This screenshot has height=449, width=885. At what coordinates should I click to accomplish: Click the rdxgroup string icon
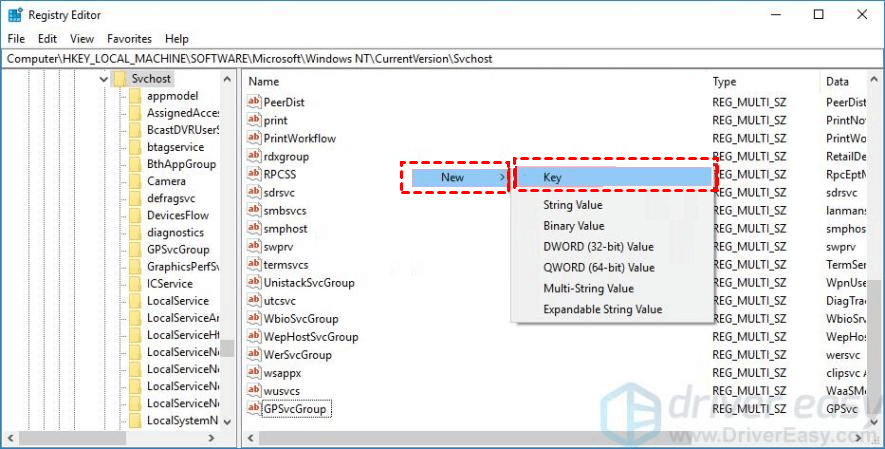tap(254, 156)
